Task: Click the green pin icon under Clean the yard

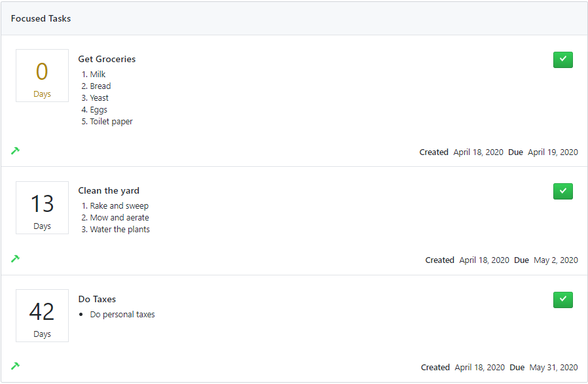Action: (x=15, y=258)
